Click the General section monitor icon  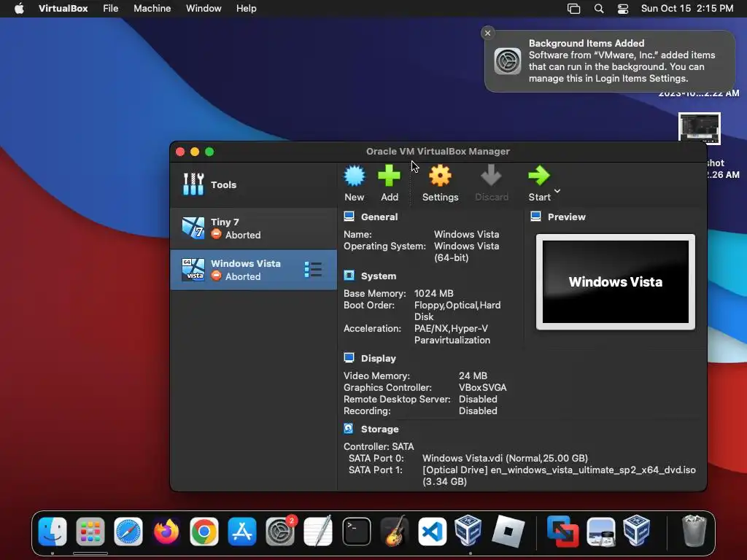pyautogui.click(x=349, y=217)
